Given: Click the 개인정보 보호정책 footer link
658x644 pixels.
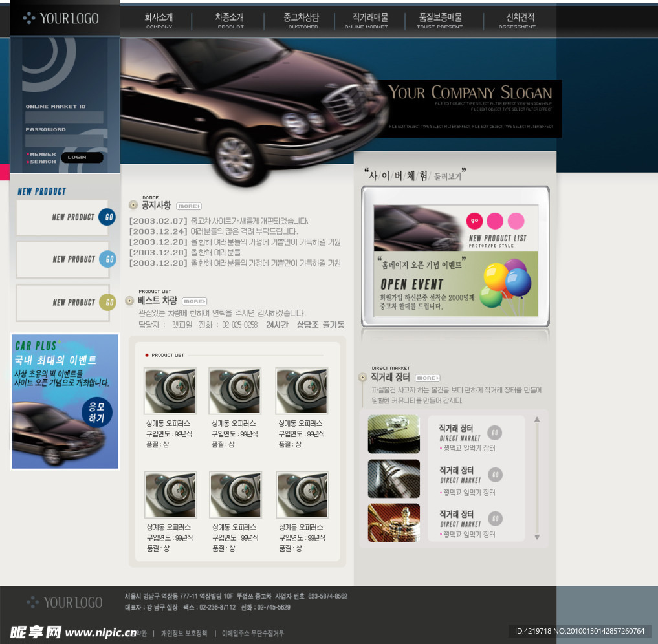Looking at the screenshot, I should click(x=184, y=633).
